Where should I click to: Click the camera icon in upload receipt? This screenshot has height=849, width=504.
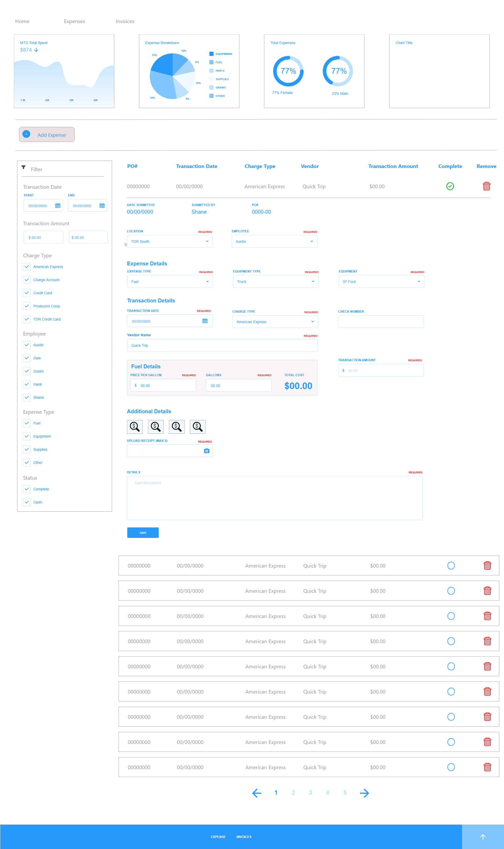(207, 451)
